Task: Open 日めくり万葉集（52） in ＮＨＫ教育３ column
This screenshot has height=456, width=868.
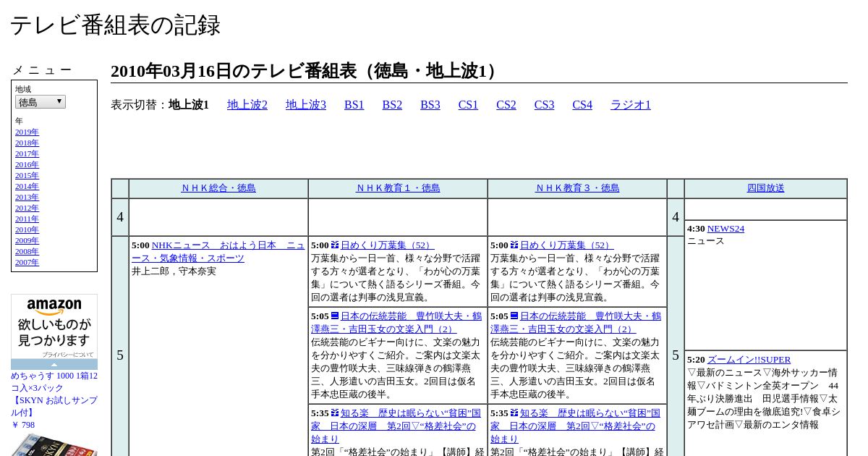Action: pyautogui.click(x=567, y=245)
